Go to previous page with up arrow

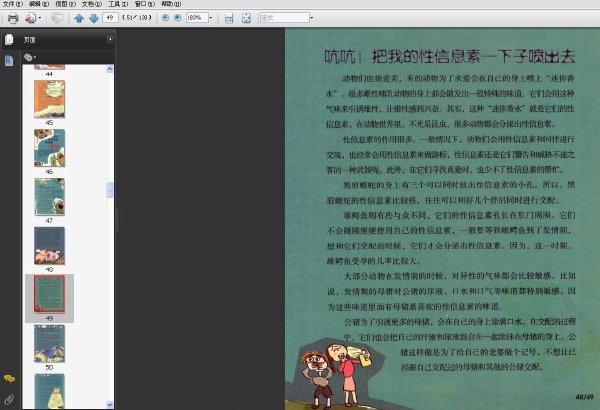[79, 18]
